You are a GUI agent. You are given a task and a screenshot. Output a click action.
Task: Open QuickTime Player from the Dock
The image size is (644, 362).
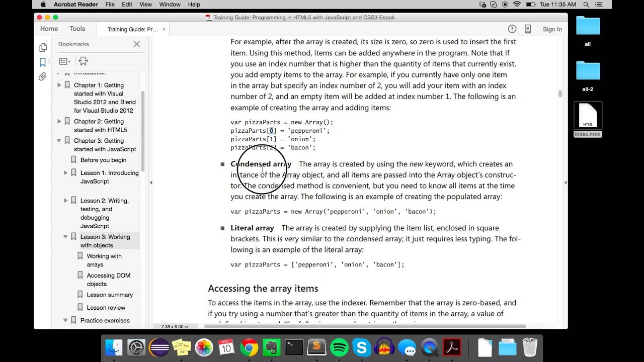(429, 347)
